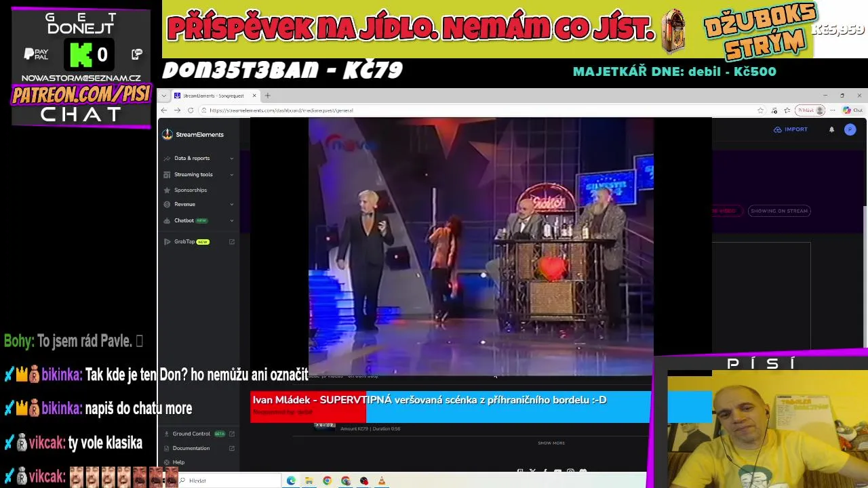Screen dimensions: 868x488
Task: Click the Data & reports chart icon
Action: click(167, 158)
